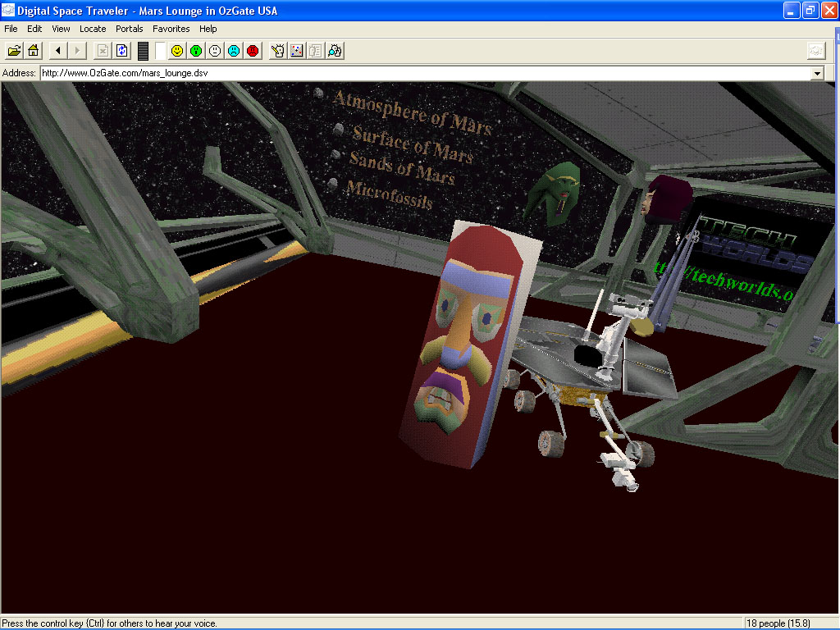840x630 pixels.
Task: Click the back arrow navigation button
Action: pos(57,51)
